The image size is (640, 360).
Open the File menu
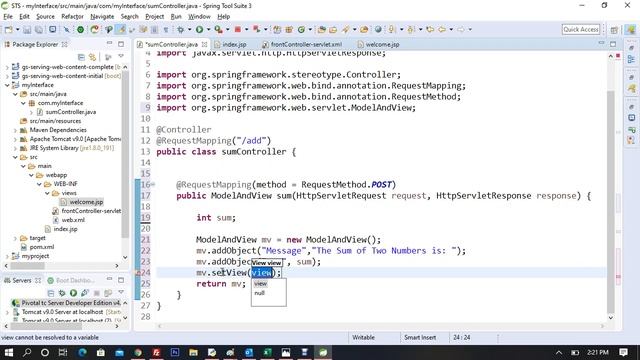(8, 16)
